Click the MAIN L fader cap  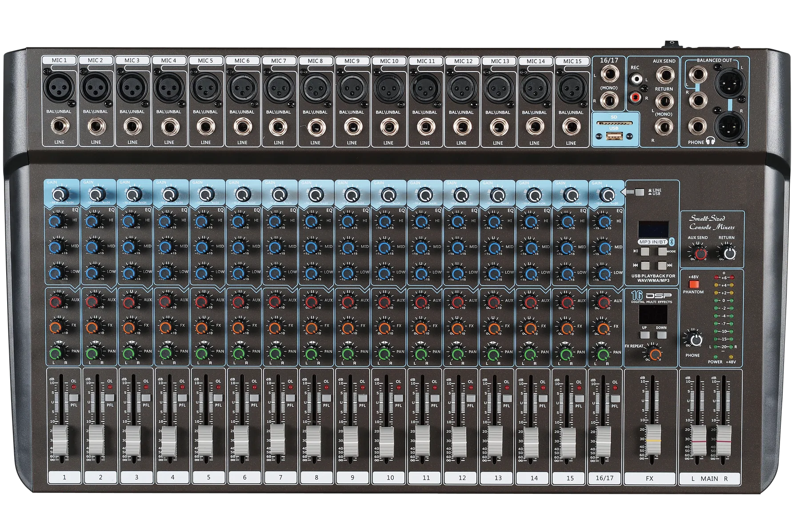coord(698,441)
